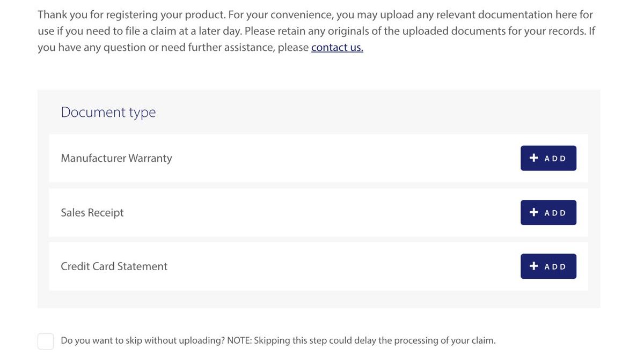Open the contact us link
The height and width of the screenshot is (357, 644).
pyautogui.click(x=337, y=47)
